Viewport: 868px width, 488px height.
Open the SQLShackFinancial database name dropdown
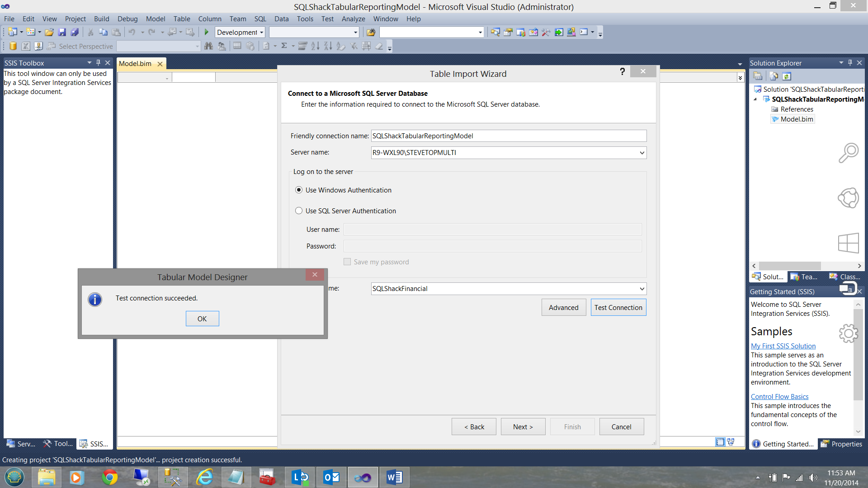642,289
